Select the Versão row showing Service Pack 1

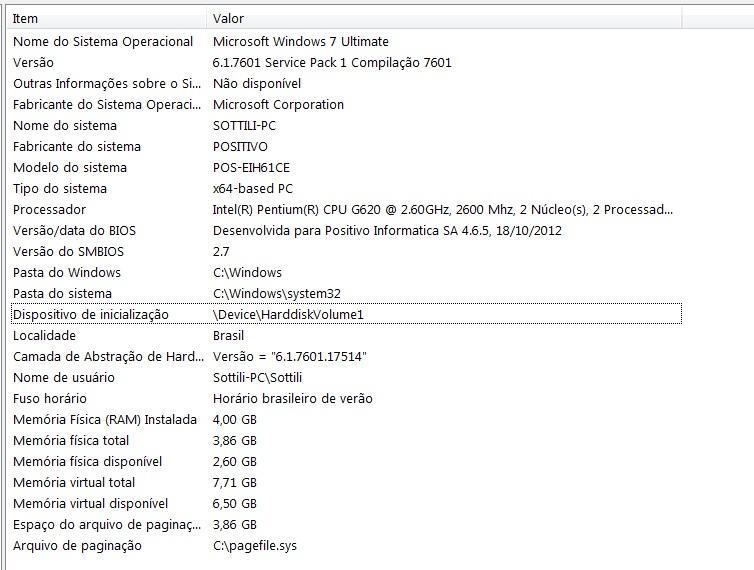[346, 63]
